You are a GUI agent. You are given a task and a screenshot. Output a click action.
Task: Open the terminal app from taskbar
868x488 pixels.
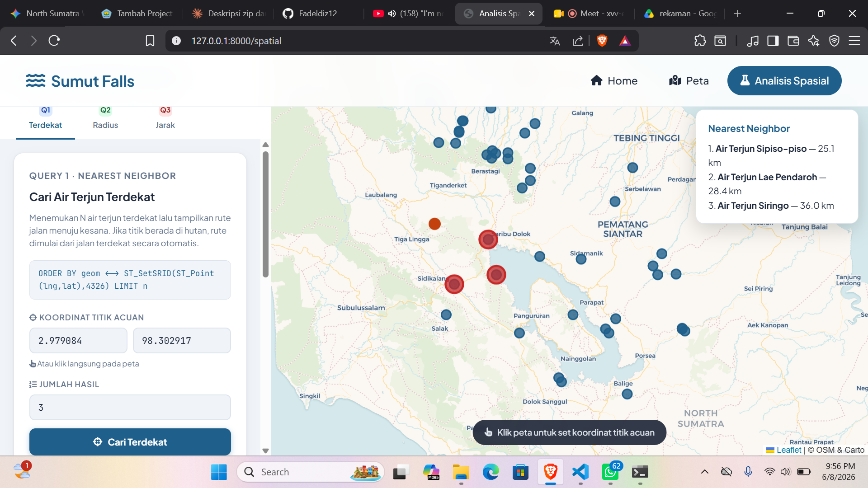point(640,472)
